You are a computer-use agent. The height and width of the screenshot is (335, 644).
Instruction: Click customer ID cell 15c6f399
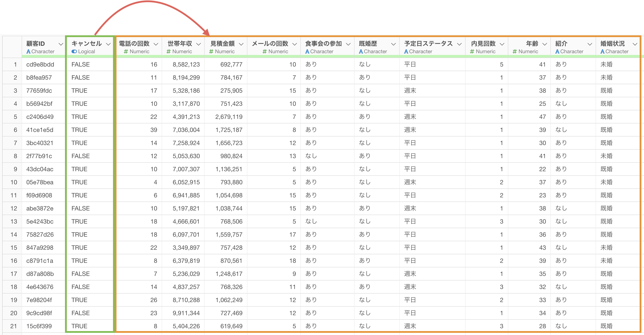coord(39,326)
